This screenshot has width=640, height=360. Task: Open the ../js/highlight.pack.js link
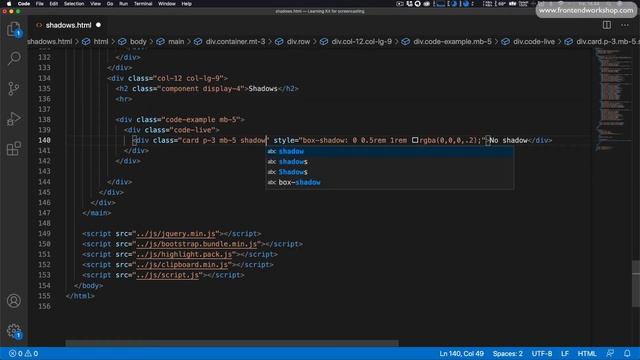point(184,254)
